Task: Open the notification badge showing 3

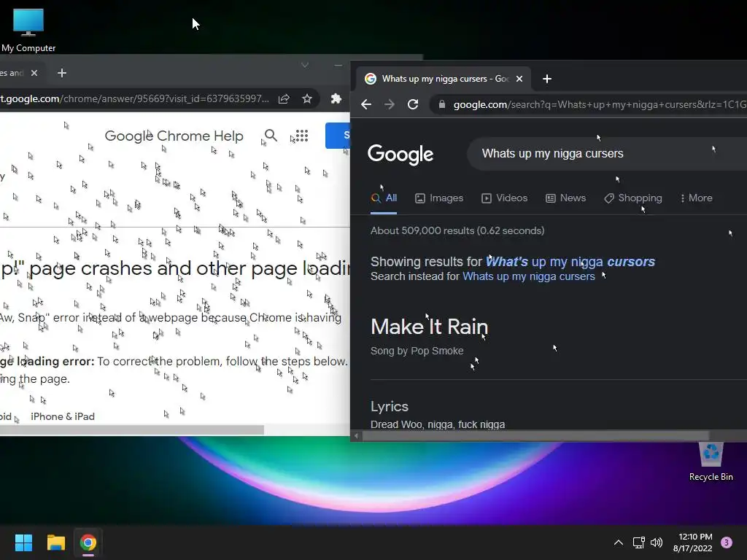Action: pos(726,542)
